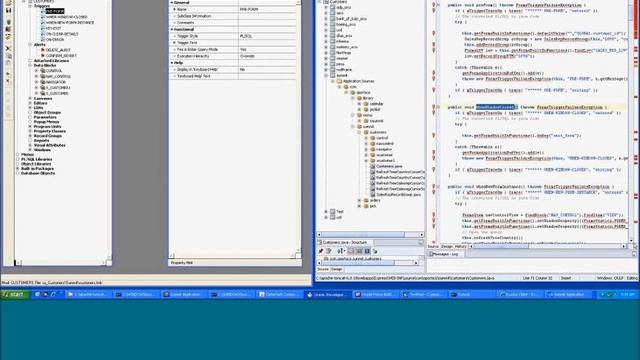Click the Northrop project icon
The width and height of the screenshot is (640, 360).
(333, 53)
